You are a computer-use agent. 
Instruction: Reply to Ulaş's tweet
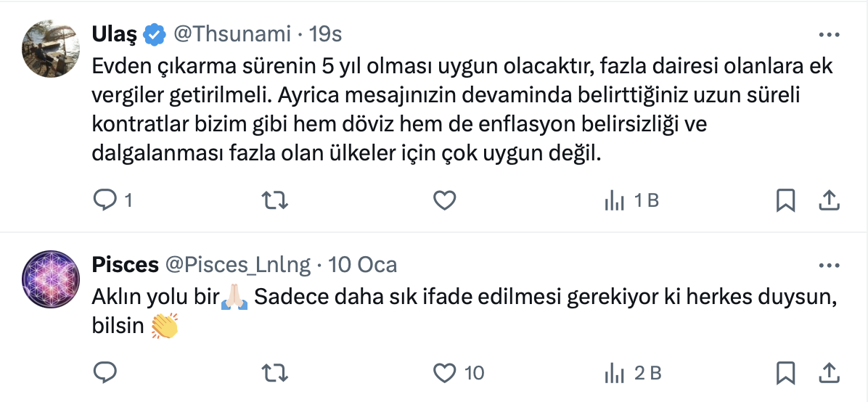coord(106,200)
